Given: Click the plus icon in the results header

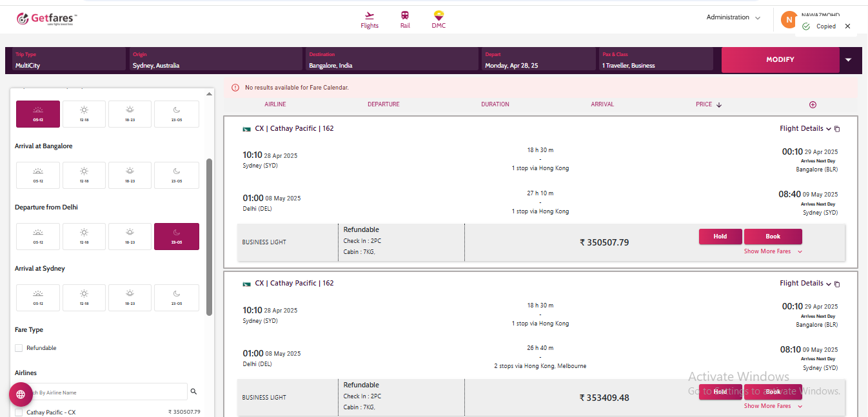Looking at the screenshot, I should click(x=813, y=104).
